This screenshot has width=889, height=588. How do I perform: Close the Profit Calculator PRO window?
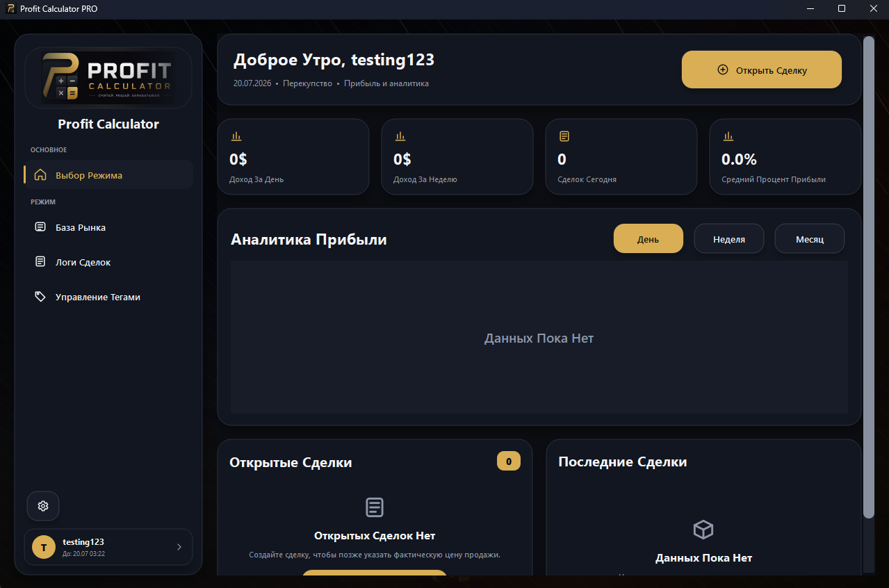coord(873,8)
